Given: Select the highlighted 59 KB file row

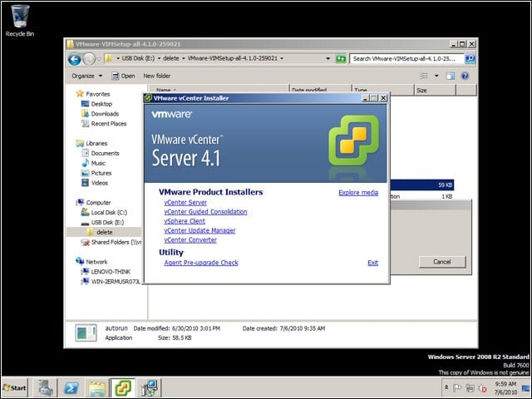Looking at the screenshot, I should (x=421, y=185).
